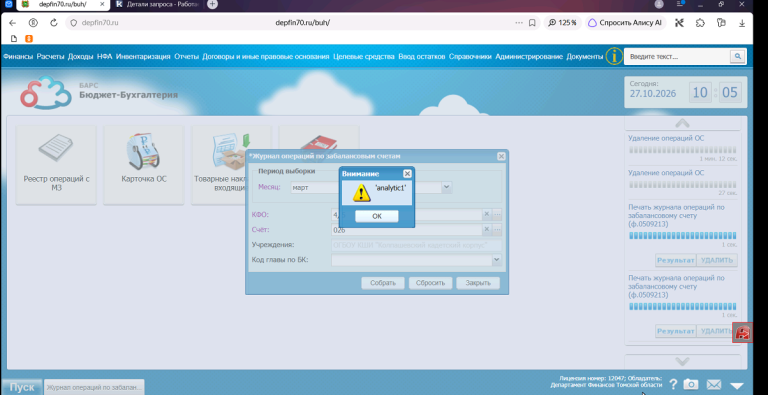Viewport: 768px width, 395px height.
Task: Open the Ввод остатков menu
Action: click(421, 56)
